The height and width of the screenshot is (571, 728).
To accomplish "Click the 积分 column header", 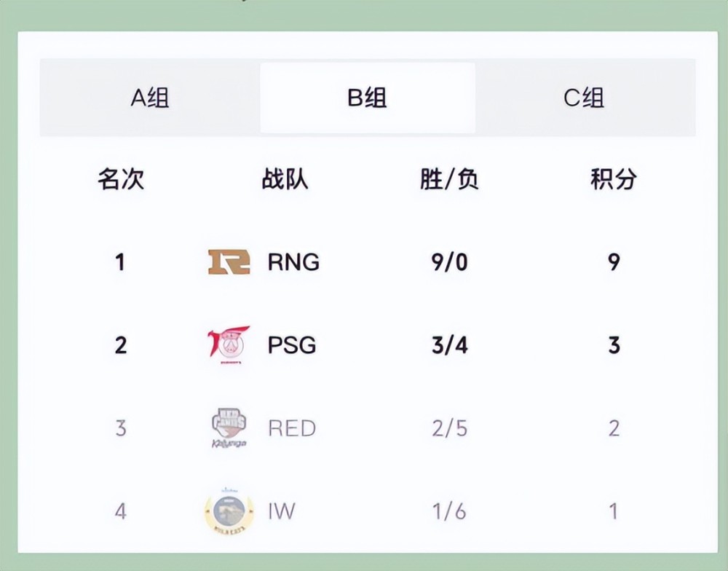I will pos(614,179).
